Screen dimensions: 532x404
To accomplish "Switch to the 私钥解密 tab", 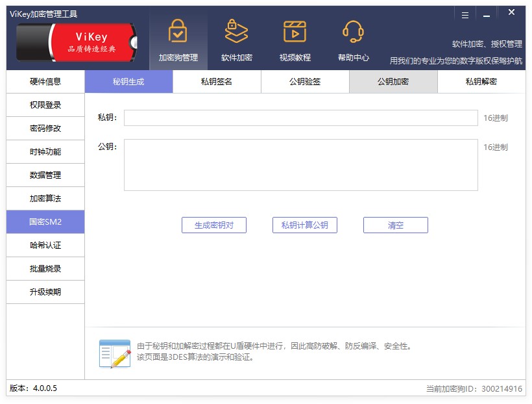I will (481, 82).
